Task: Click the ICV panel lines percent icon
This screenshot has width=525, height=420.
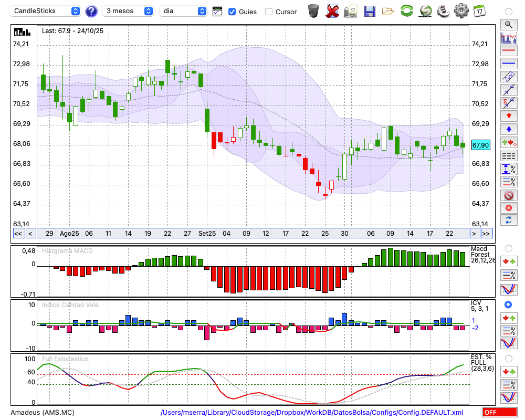Action: click(509, 331)
